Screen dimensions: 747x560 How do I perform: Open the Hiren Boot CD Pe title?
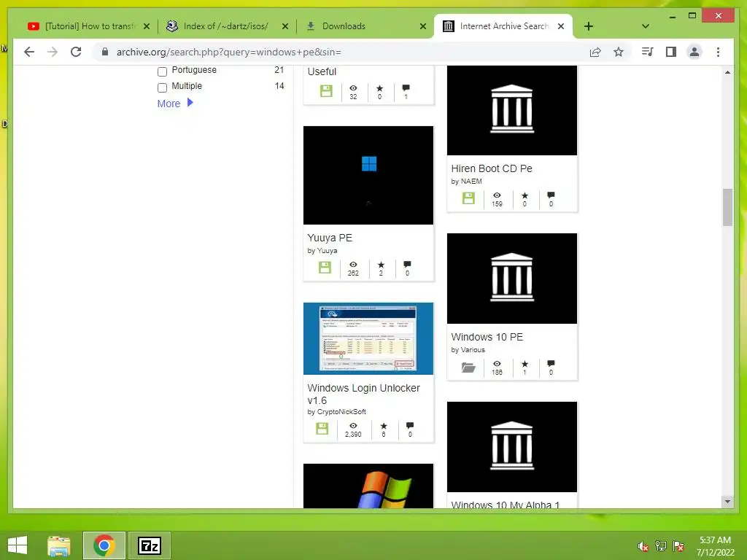[492, 168]
